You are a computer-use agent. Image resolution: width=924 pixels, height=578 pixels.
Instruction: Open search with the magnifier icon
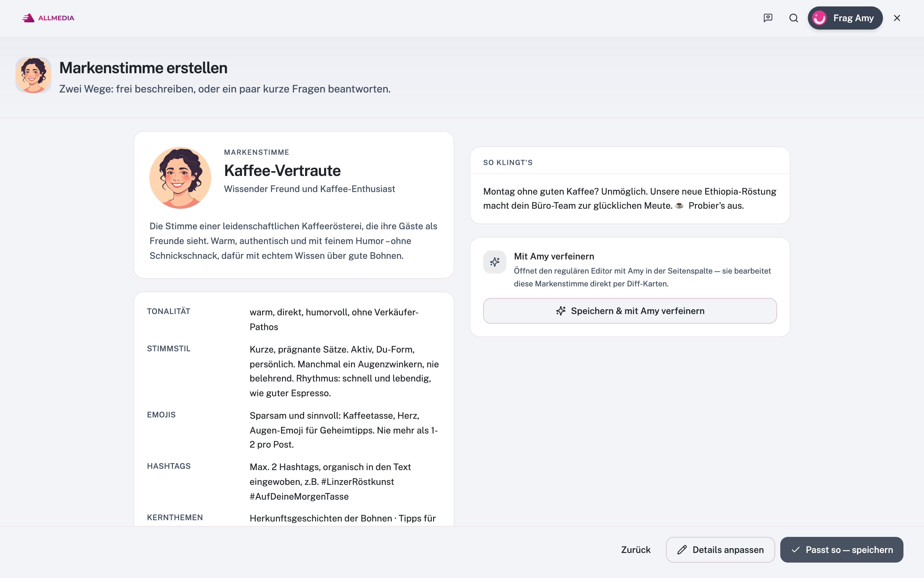(793, 18)
